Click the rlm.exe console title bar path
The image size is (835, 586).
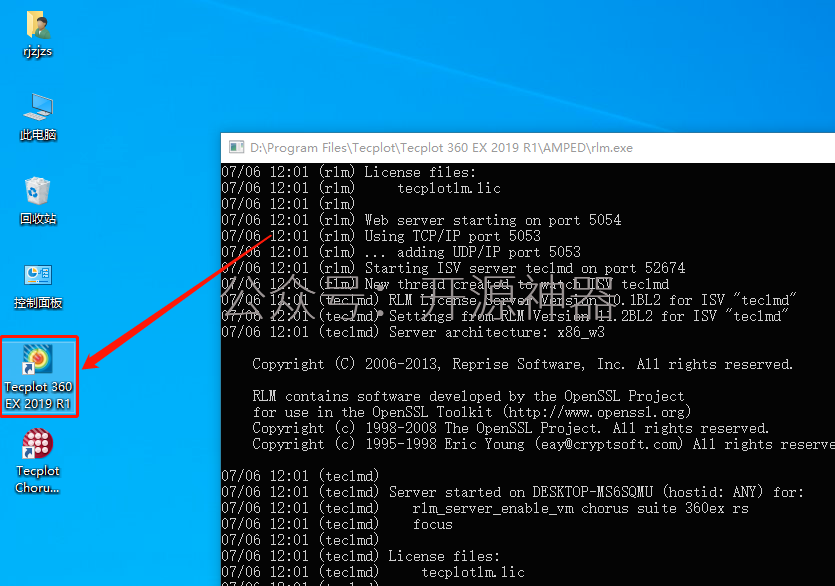pos(441,148)
